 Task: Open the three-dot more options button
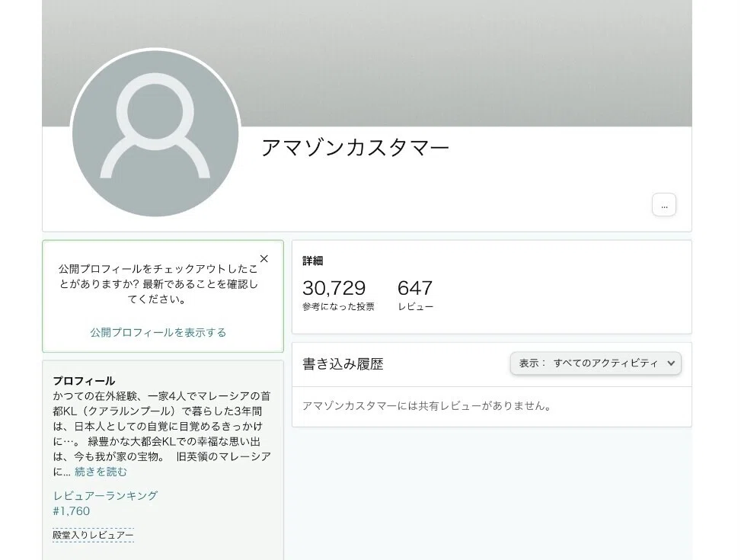(x=664, y=205)
